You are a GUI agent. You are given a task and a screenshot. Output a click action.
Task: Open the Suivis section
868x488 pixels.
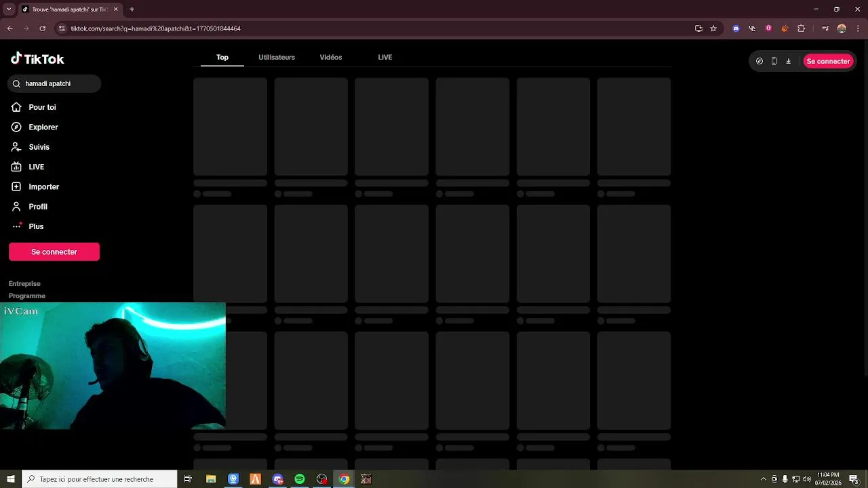31,147
